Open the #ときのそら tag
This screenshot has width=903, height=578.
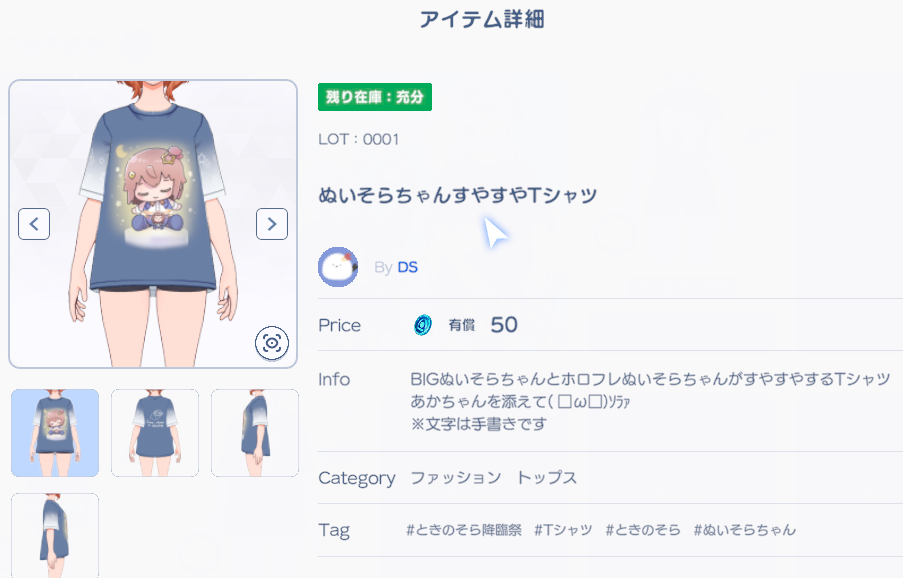[643, 530]
